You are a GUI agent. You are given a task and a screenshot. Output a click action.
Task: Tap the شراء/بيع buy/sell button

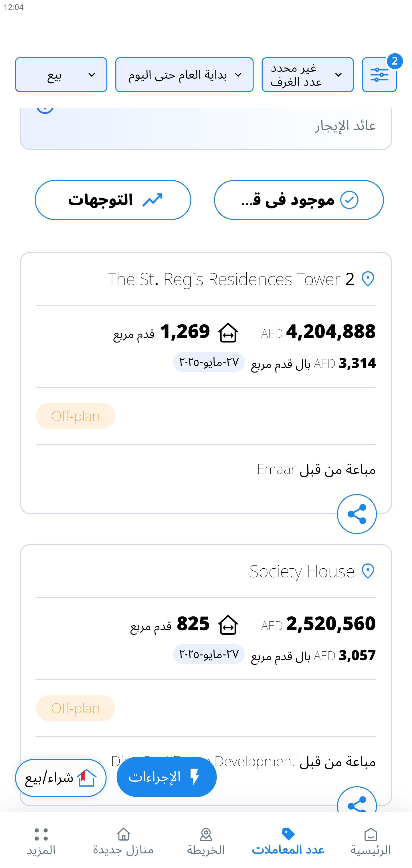point(61,778)
